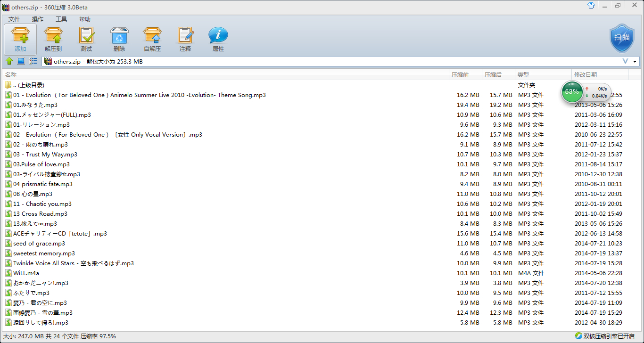Screen dimensions: 644x343
Task: Sort by 压缩前 column header
Action: [465, 75]
